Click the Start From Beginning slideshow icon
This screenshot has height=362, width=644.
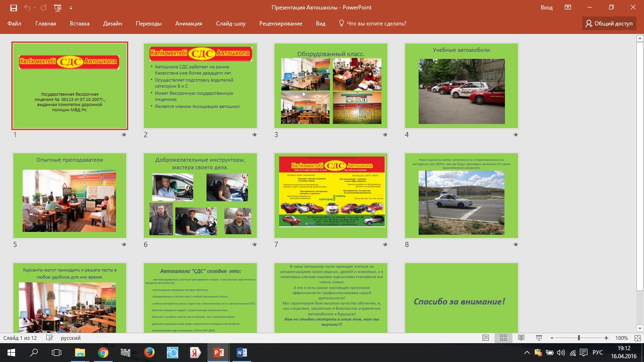click(x=58, y=8)
